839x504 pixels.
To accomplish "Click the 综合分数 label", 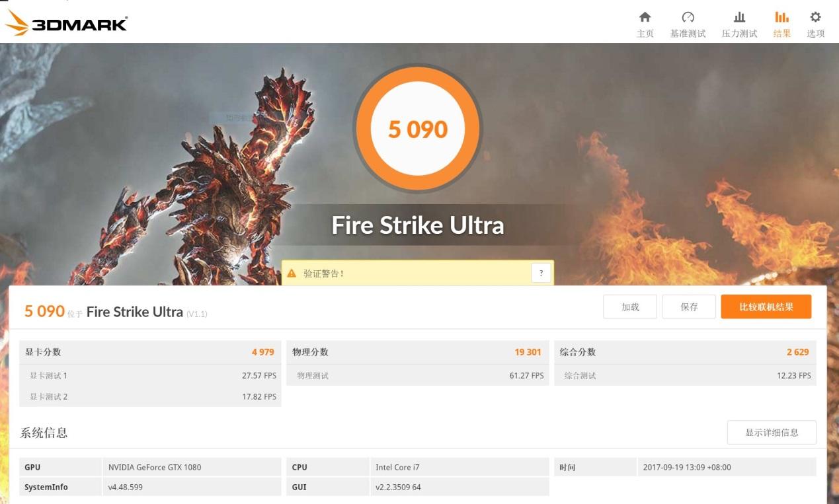I will pos(578,352).
